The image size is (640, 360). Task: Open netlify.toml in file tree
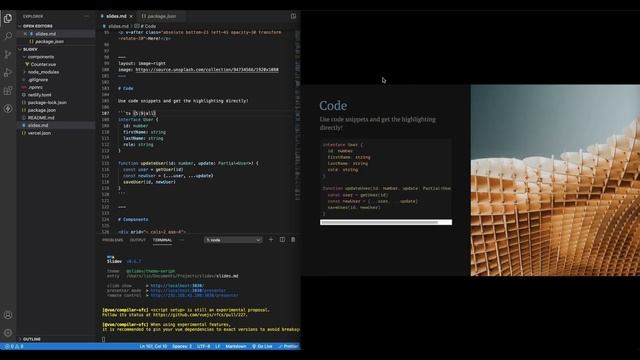pyautogui.click(x=40, y=95)
